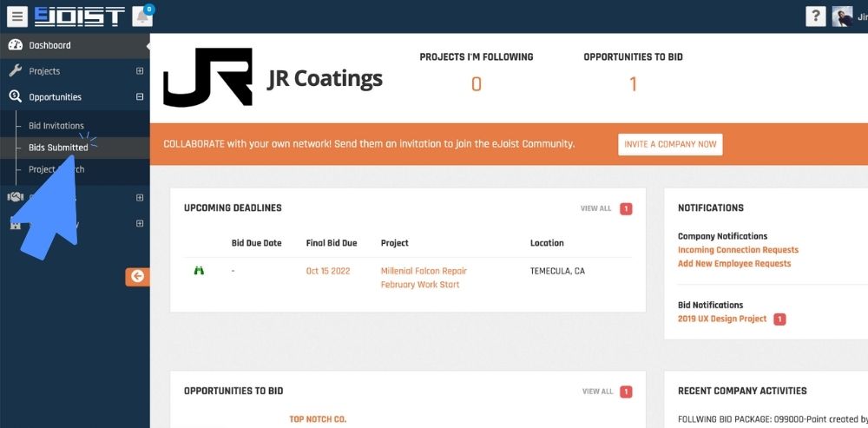Click the Project column header
The width and height of the screenshot is (868, 428).
395,243
